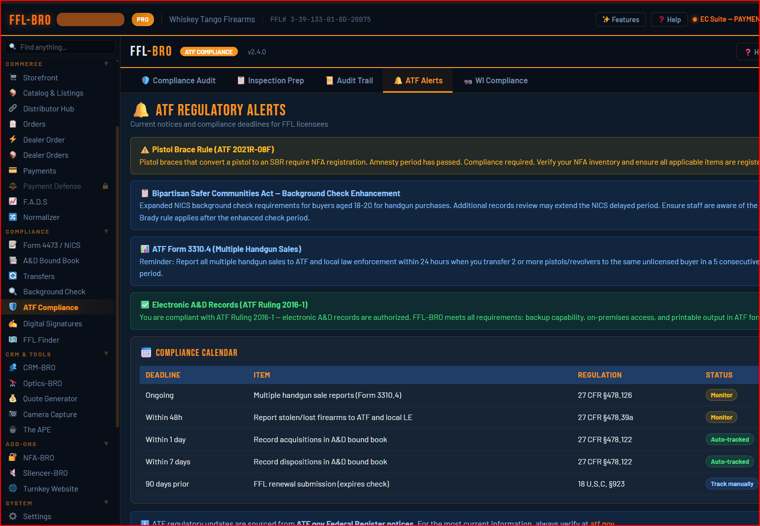Select ATF Compliance shield icon in sidebar
Image resolution: width=760 pixels, height=526 pixels.
[x=13, y=307]
